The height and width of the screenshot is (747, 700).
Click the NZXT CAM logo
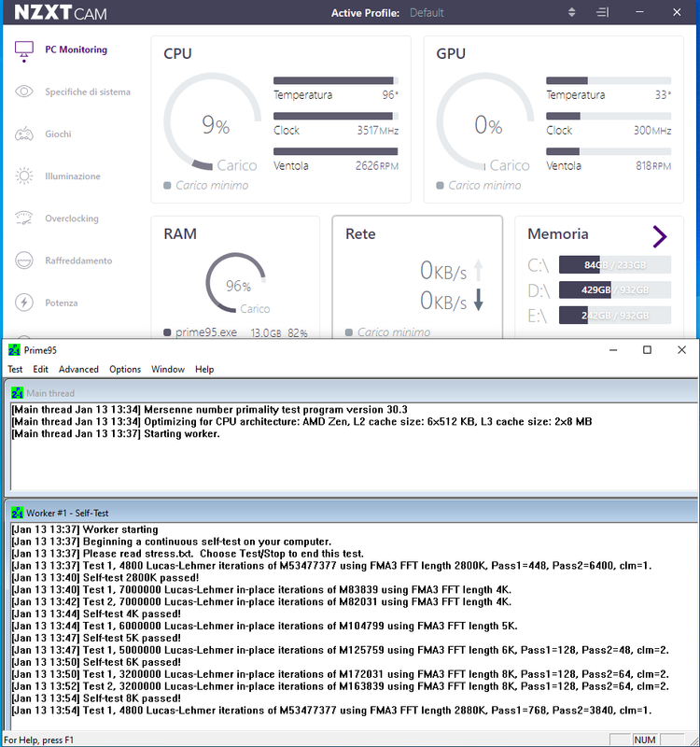(x=61, y=12)
